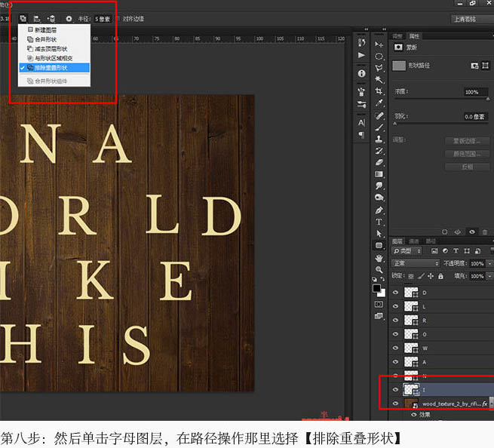Open the workspace switcher dropdown
This screenshot has width=494, height=448.
(x=472, y=19)
